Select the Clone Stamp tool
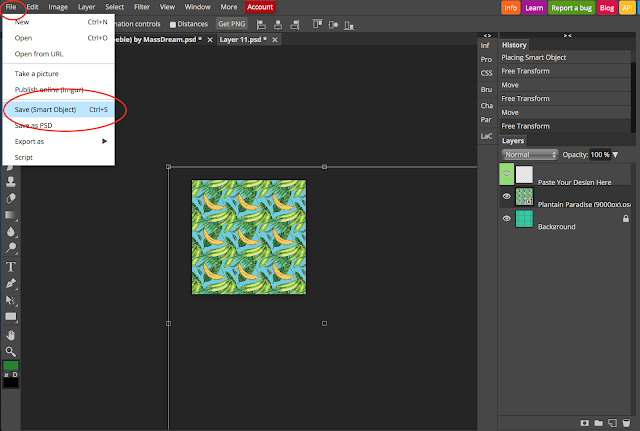640x431 pixels. 11,182
